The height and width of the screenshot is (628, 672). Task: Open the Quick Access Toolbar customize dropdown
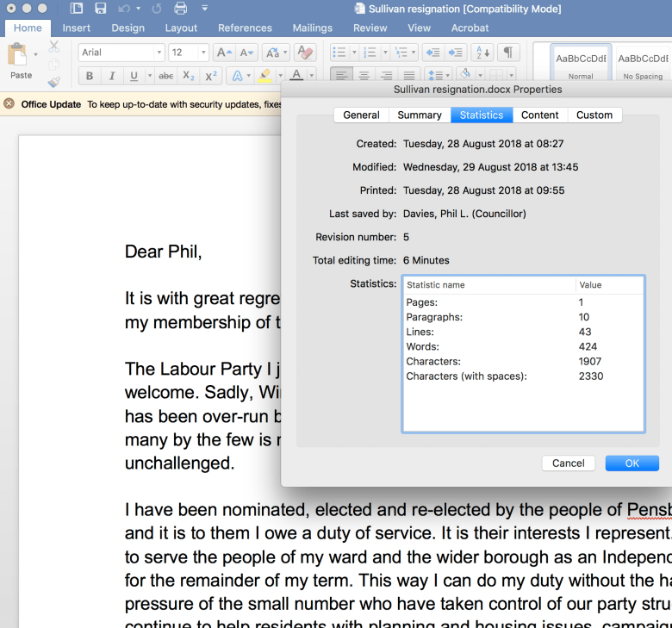[204, 8]
